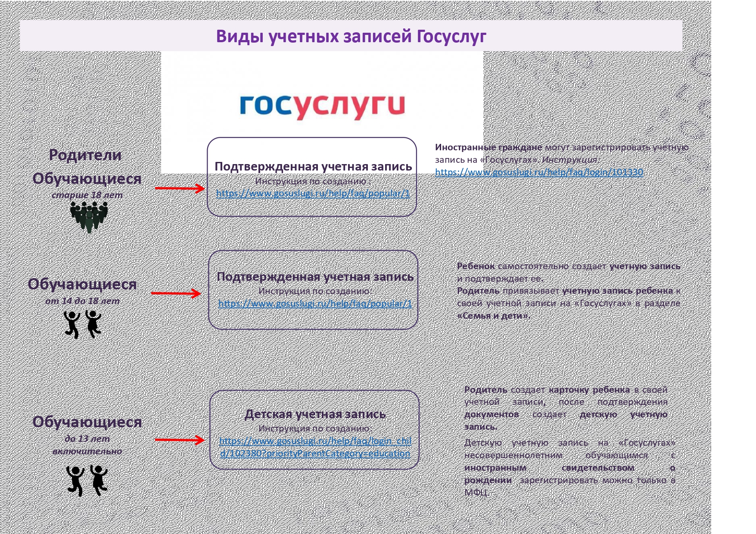
Task: Click the Обучающиеся heading above старше 18 лет
Action: [87, 178]
